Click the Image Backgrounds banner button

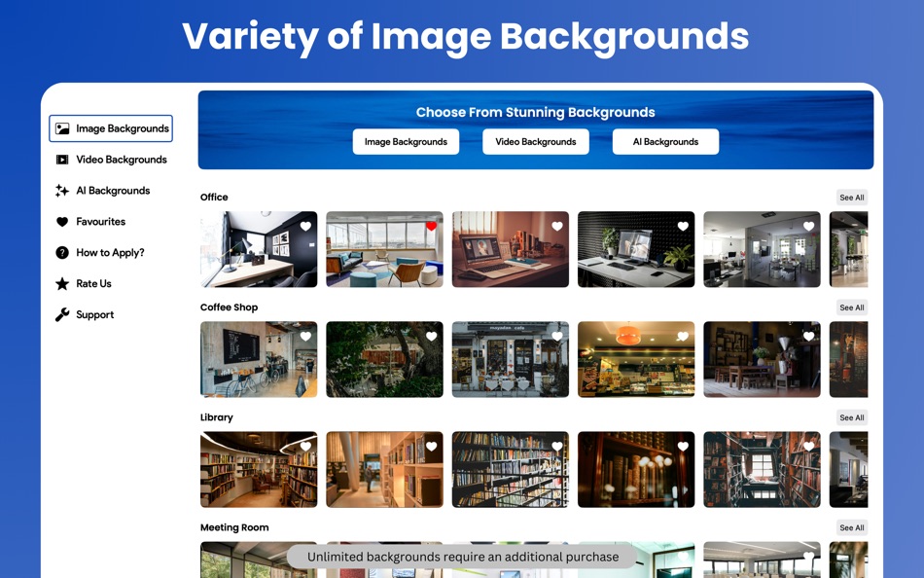pyautogui.click(x=406, y=141)
